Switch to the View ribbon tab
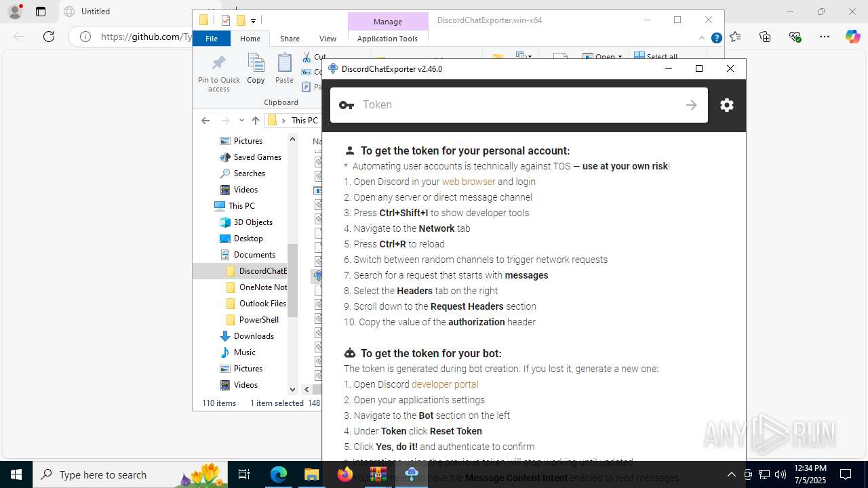The height and width of the screenshot is (488, 868). 328,39
